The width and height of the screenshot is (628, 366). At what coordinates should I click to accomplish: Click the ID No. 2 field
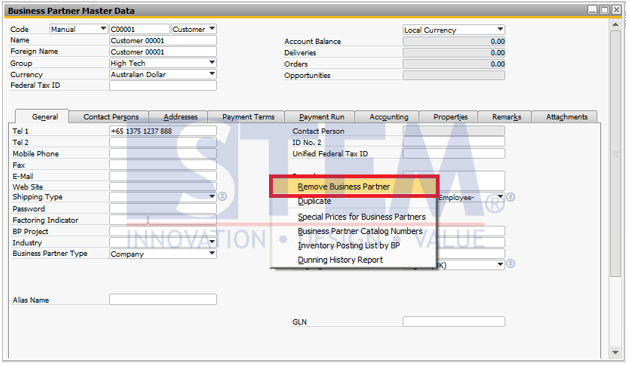pos(454,142)
